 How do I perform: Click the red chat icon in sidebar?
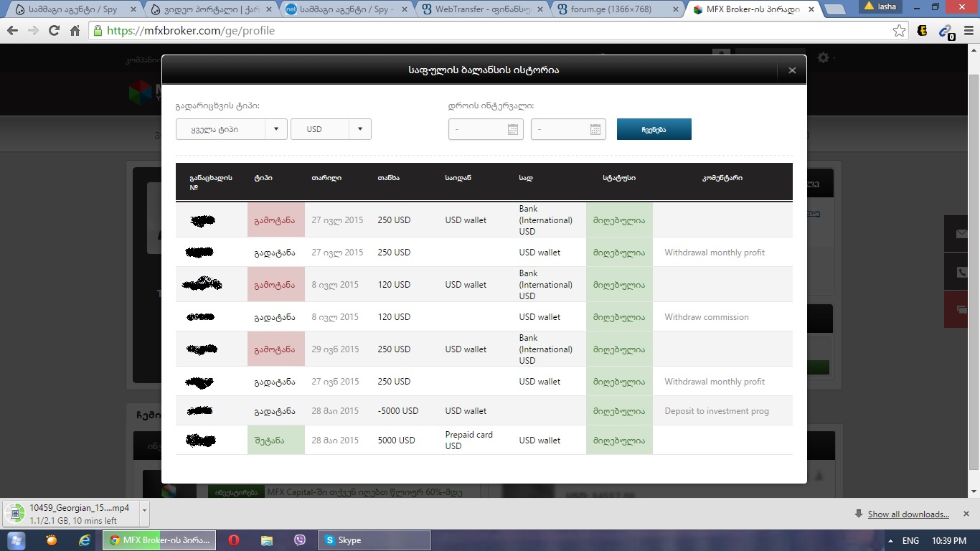coord(961,310)
